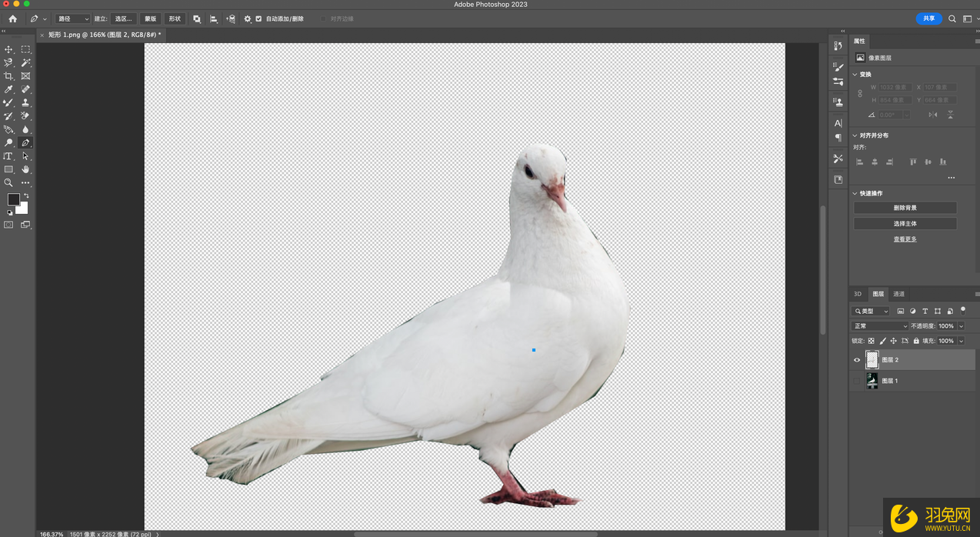
Task: Pick the Eraser tool
Action: tap(25, 116)
